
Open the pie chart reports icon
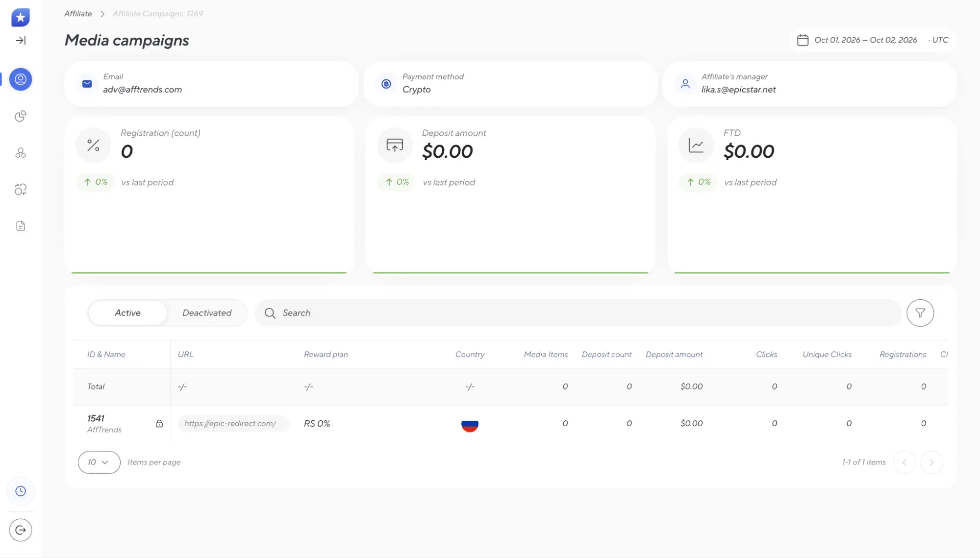tap(21, 116)
